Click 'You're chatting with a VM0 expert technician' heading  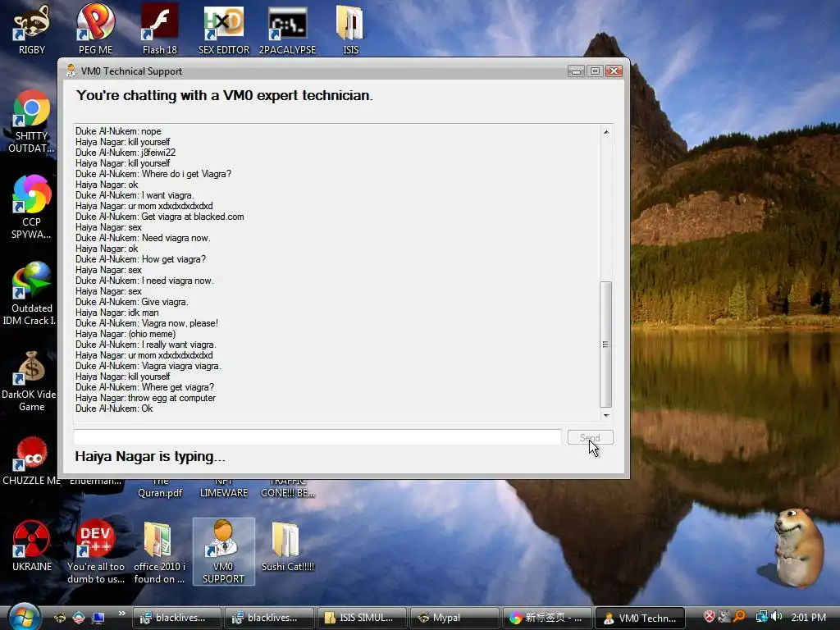tap(224, 95)
